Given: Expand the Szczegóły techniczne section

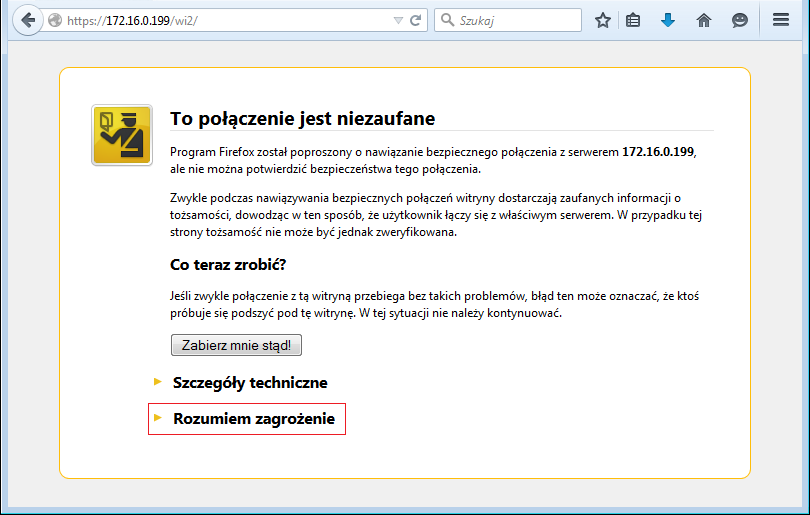Looking at the screenshot, I should pyautogui.click(x=241, y=382).
